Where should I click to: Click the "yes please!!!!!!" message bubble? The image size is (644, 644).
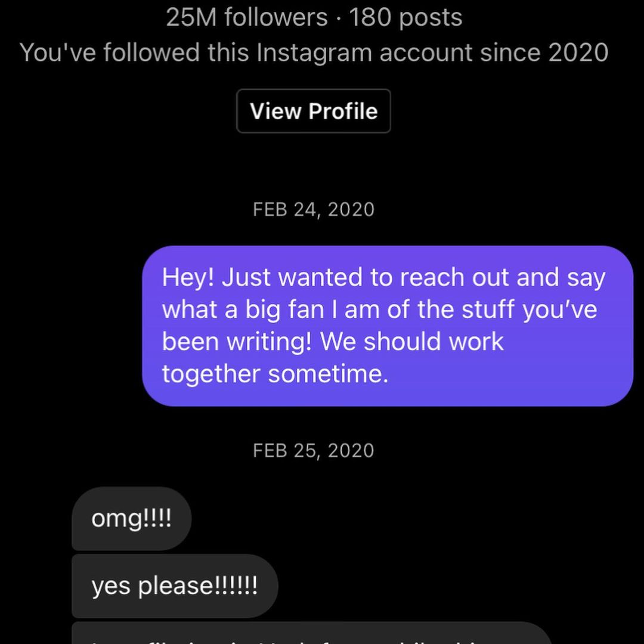click(174, 586)
